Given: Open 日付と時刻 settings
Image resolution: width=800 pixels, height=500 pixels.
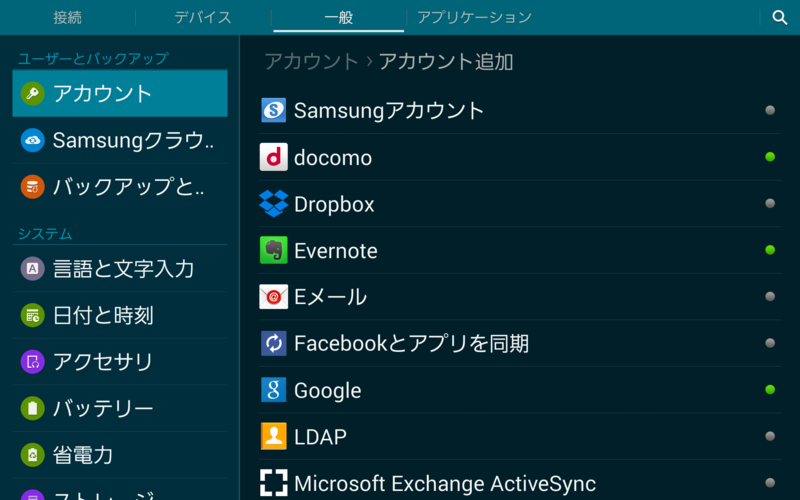Looking at the screenshot, I should point(120,315).
